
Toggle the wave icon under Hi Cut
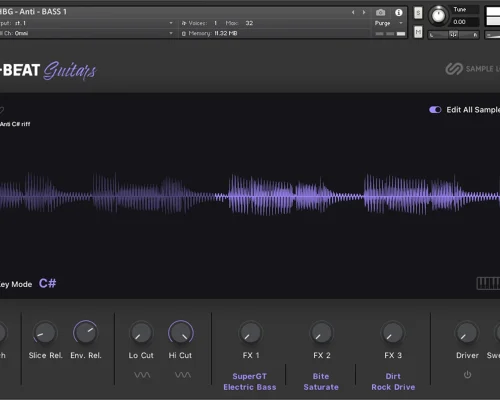pos(183,375)
